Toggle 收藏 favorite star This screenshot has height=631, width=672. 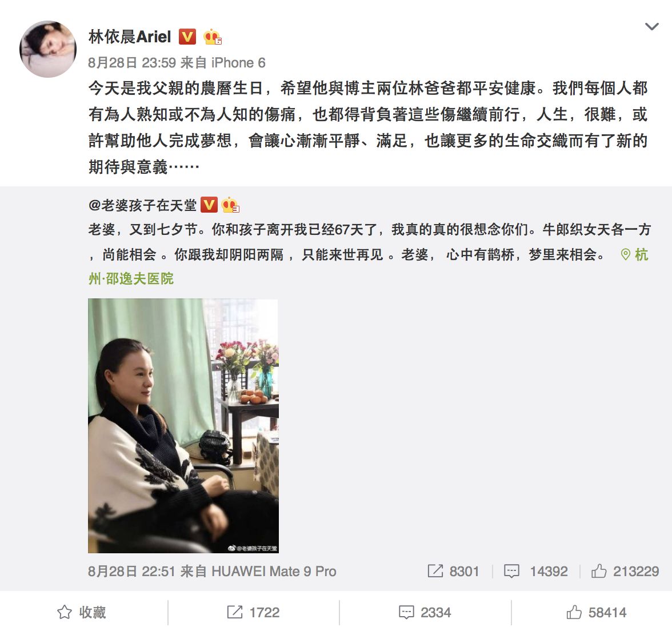(81, 612)
